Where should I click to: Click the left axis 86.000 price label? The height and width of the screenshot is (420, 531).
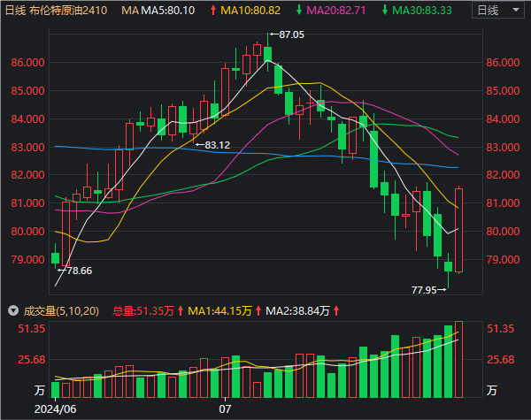(27, 63)
